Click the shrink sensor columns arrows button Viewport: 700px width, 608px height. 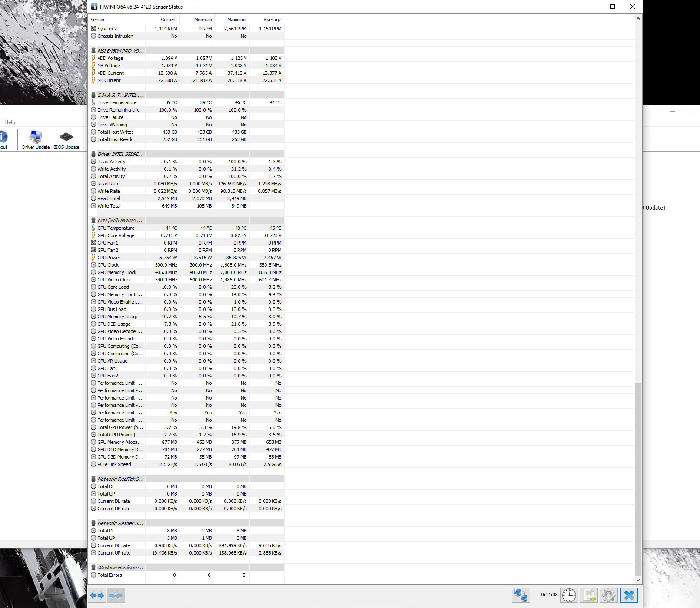tap(116, 595)
